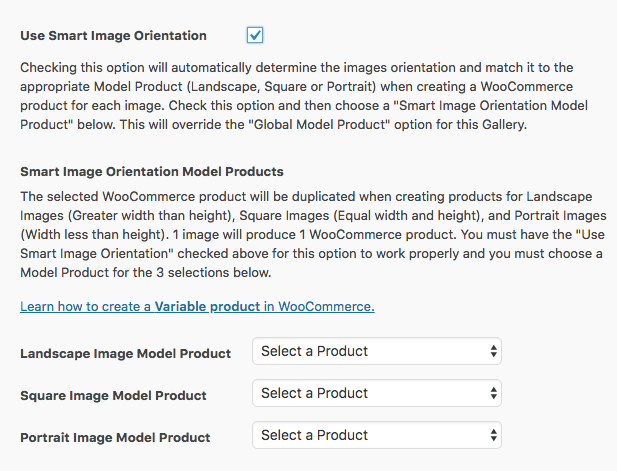Click the Portrait dropdown's up-down arrow icon
This screenshot has width=617, height=471.
click(493, 435)
